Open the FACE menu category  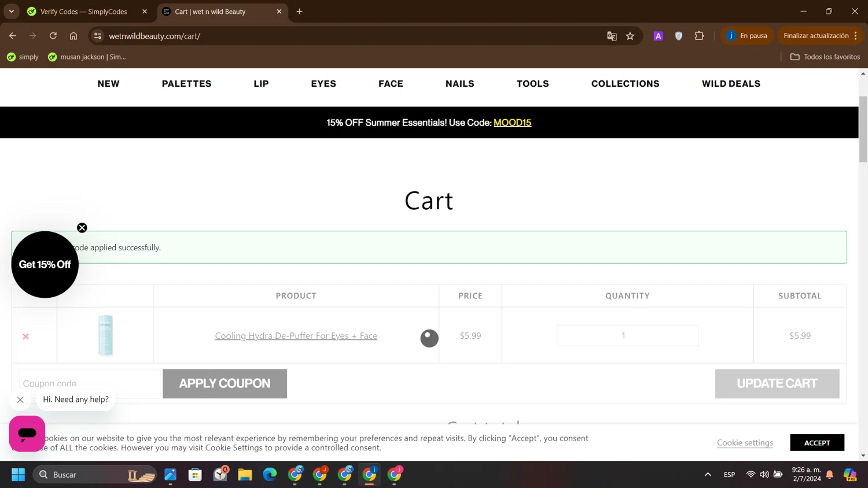point(391,84)
